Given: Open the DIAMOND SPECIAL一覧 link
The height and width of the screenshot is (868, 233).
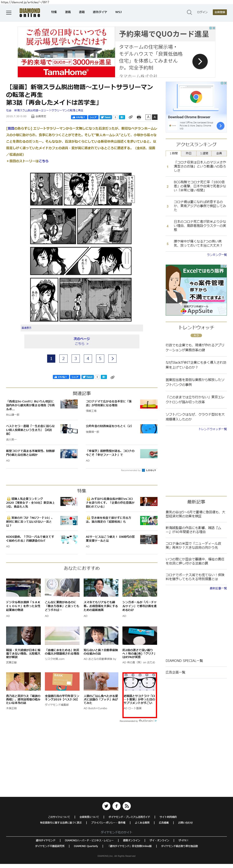Looking at the screenshot, I should pyautogui.click(x=184, y=661).
